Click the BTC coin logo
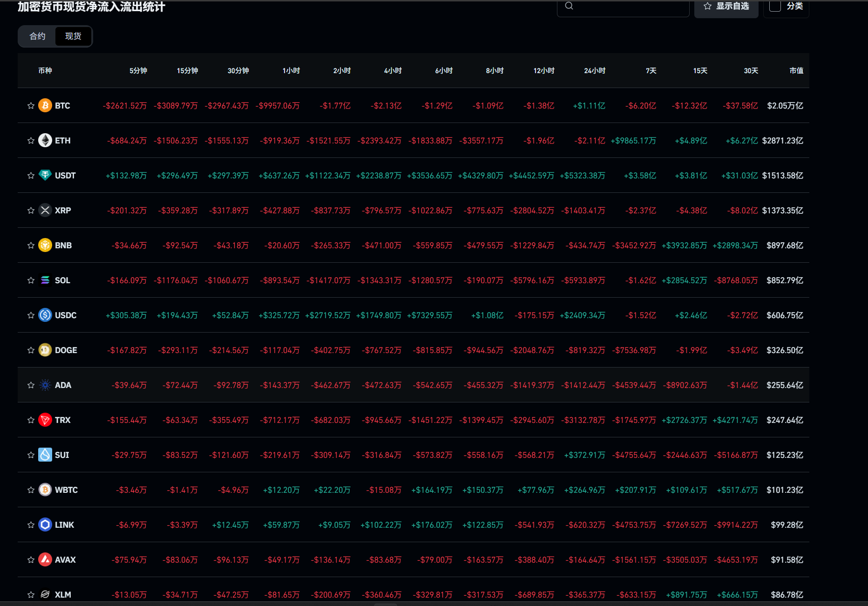868x606 pixels. (x=45, y=106)
